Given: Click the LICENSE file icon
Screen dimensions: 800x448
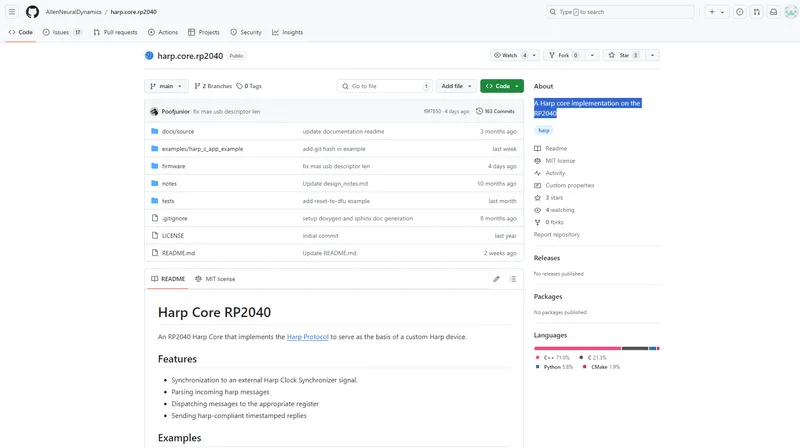Looking at the screenshot, I should point(155,235).
